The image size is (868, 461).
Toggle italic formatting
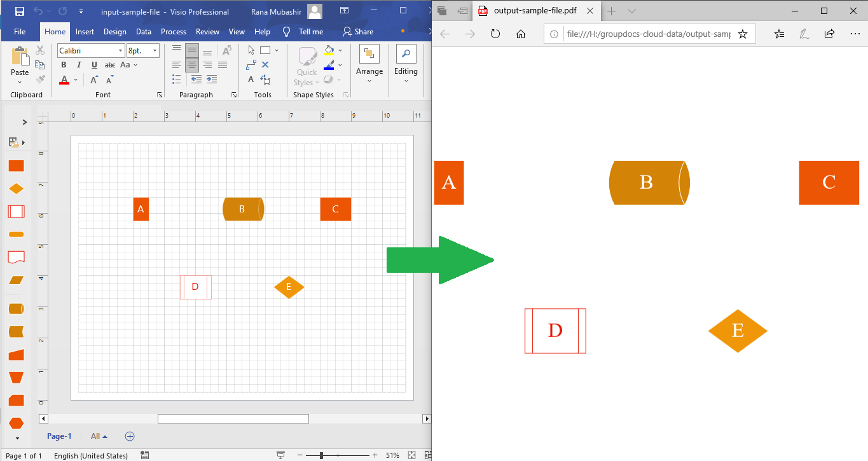(x=79, y=64)
